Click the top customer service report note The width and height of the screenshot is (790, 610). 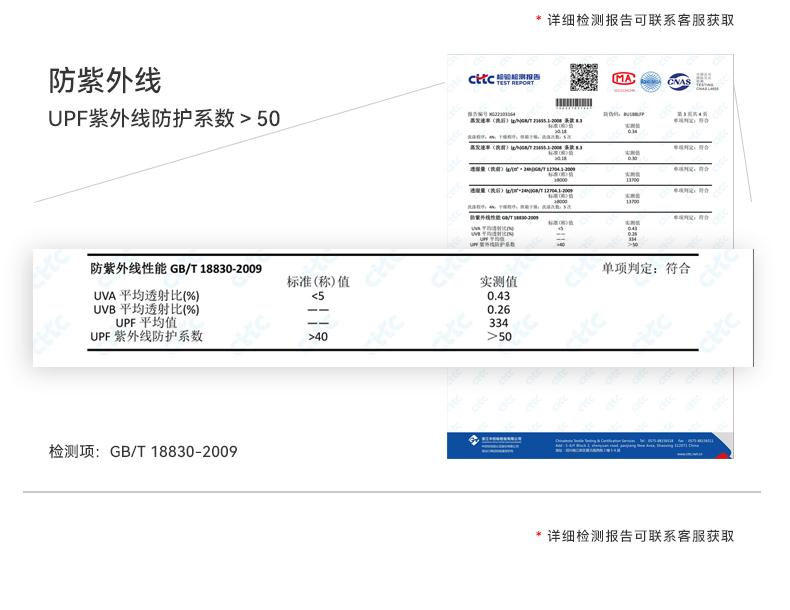641,20
